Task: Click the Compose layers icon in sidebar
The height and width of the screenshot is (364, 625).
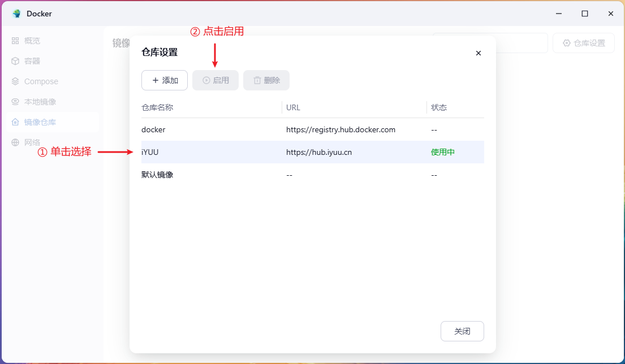Action: tap(15, 81)
